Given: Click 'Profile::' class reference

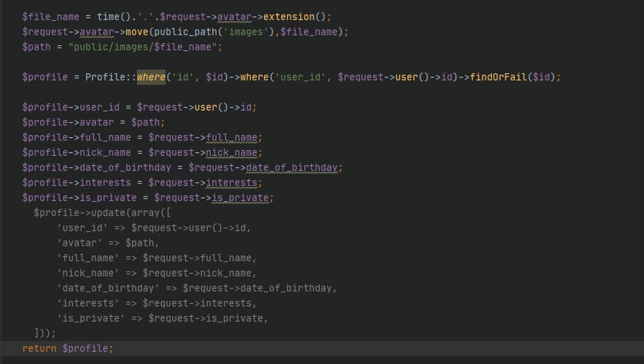Looking at the screenshot, I should 111,77.
